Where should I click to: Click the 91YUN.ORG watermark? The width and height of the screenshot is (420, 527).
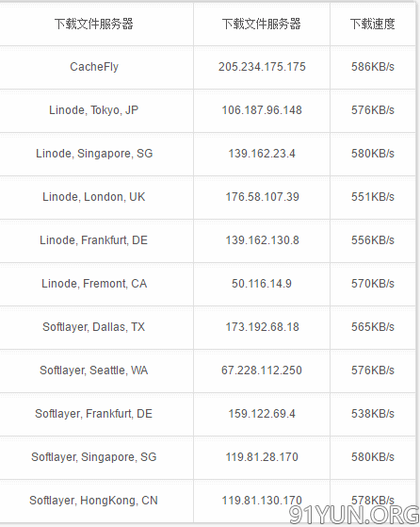(x=354, y=515)
